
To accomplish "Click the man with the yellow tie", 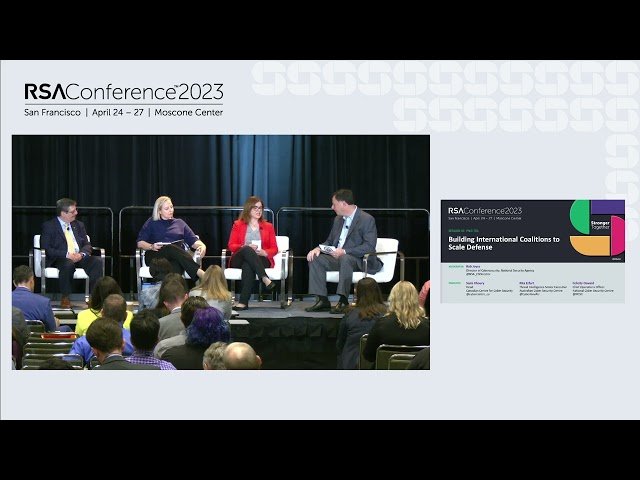I will (70, 248).
